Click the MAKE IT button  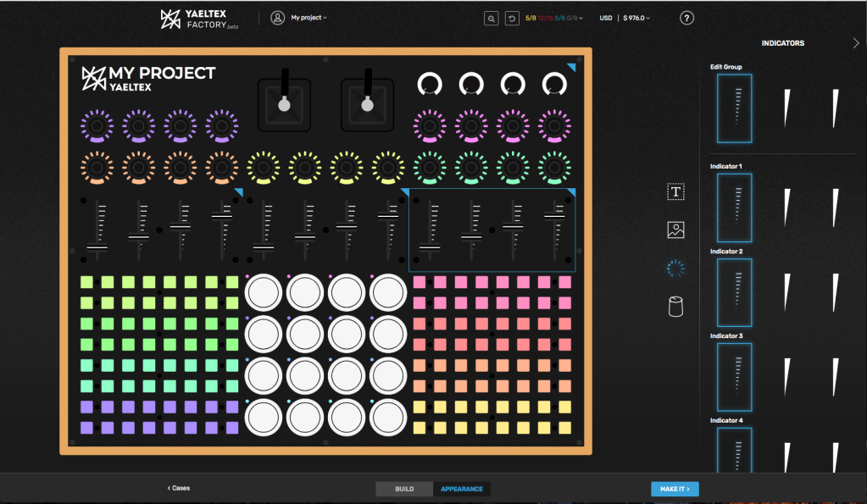(x=675, y=489)
